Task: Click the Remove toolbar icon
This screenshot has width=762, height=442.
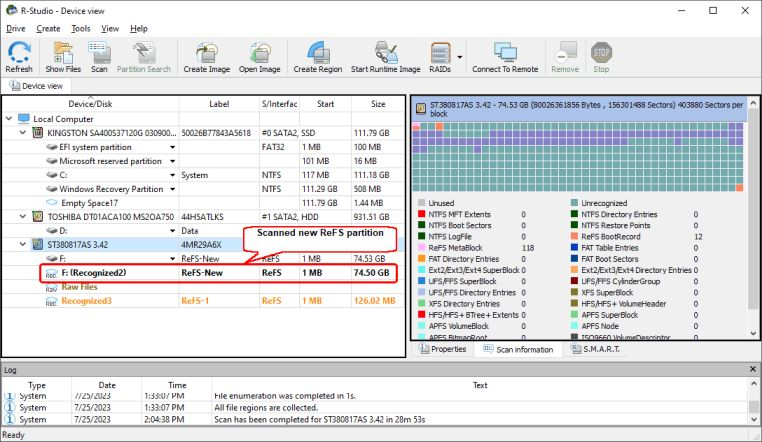Action: click(x=565, y=57)
